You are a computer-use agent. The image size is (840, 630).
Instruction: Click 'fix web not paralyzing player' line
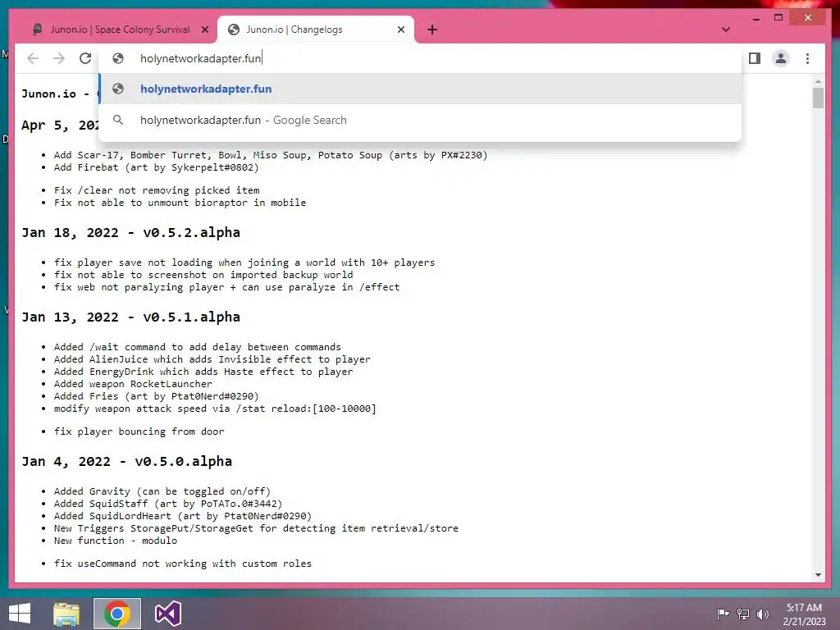click(226, 287)
